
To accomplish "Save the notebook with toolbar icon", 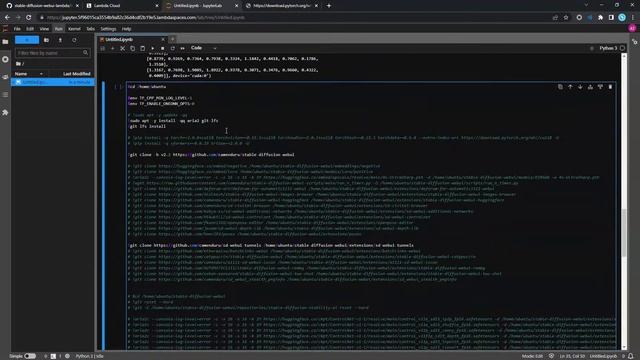I will click(102, 48).
